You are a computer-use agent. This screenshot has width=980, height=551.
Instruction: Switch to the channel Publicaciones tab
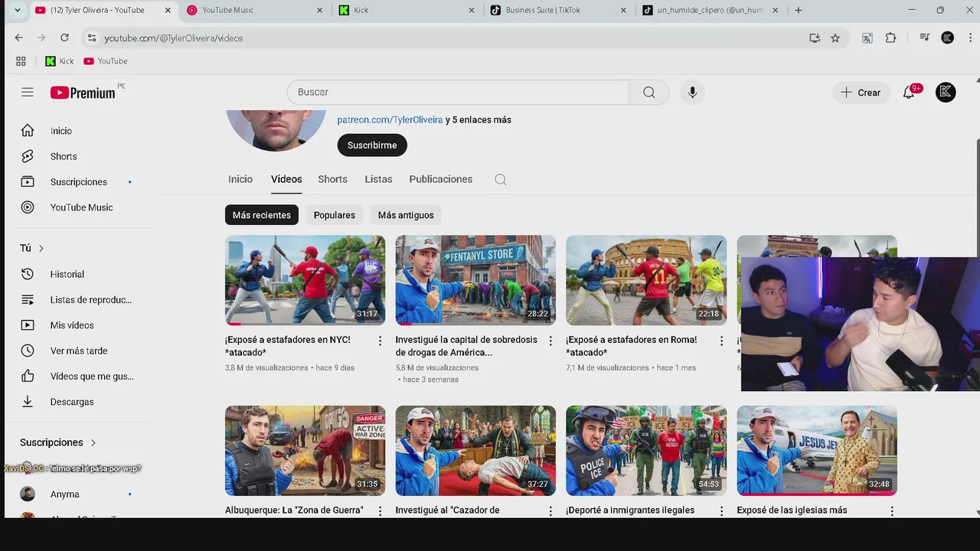coord(441,179)
